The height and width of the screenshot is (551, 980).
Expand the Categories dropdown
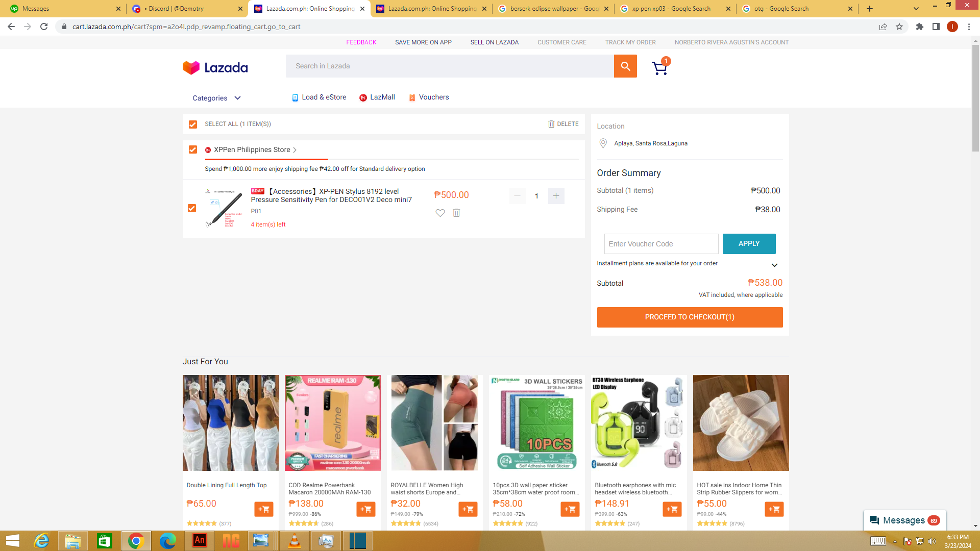coord(216,98)
